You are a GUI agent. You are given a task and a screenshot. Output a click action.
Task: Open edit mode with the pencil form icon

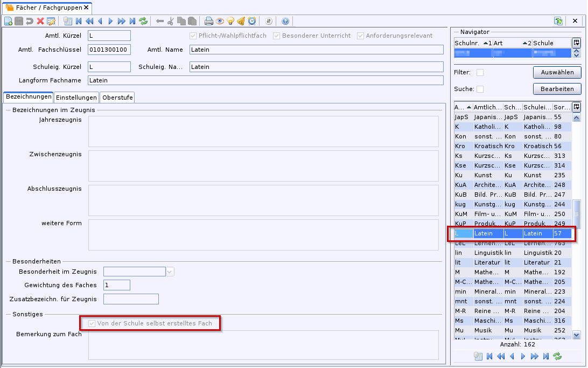(51, 21)
